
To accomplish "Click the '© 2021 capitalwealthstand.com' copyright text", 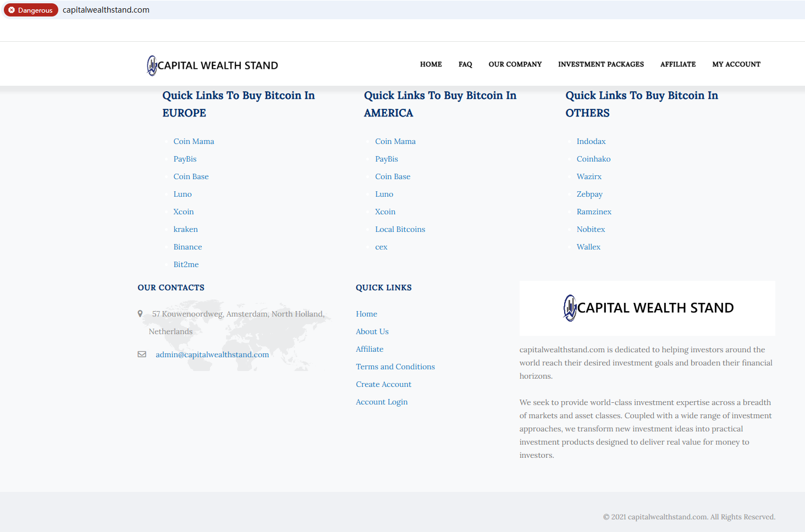I will [690, 517].
